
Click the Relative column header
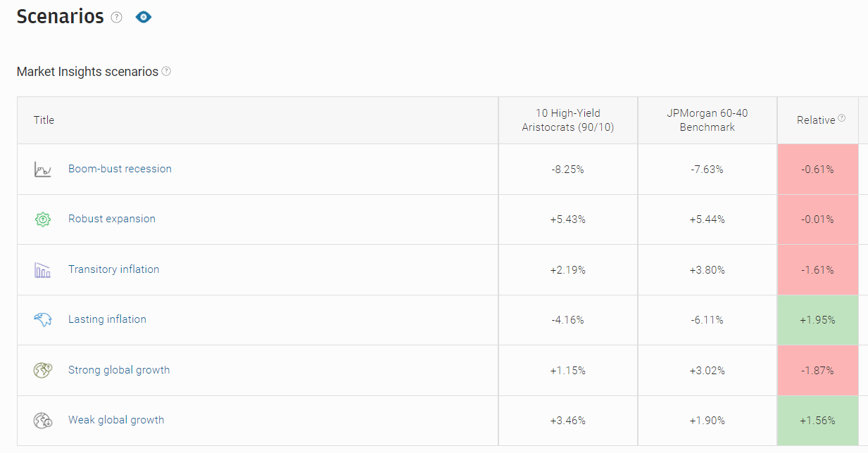pos(815,120)
